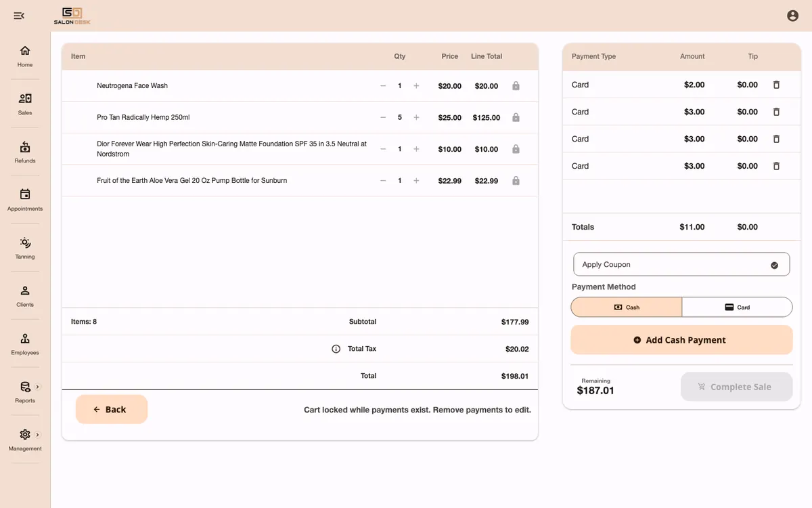This screenshot has height=508, width=812.
Task: Click the $11.00 payment totals amount
Action: [x=692, y=227]
